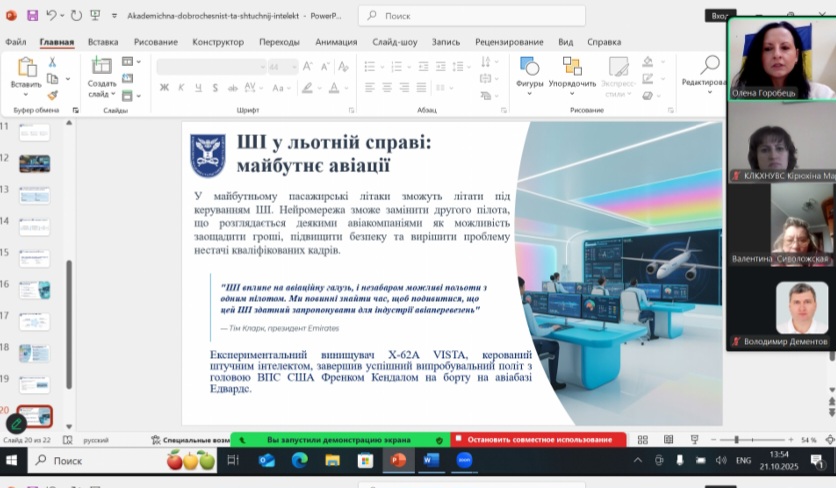Viewport: 836px width, 488px height.
Task: Open Microsoft Edge from the taskbar
Action: (x=299, y=460)
